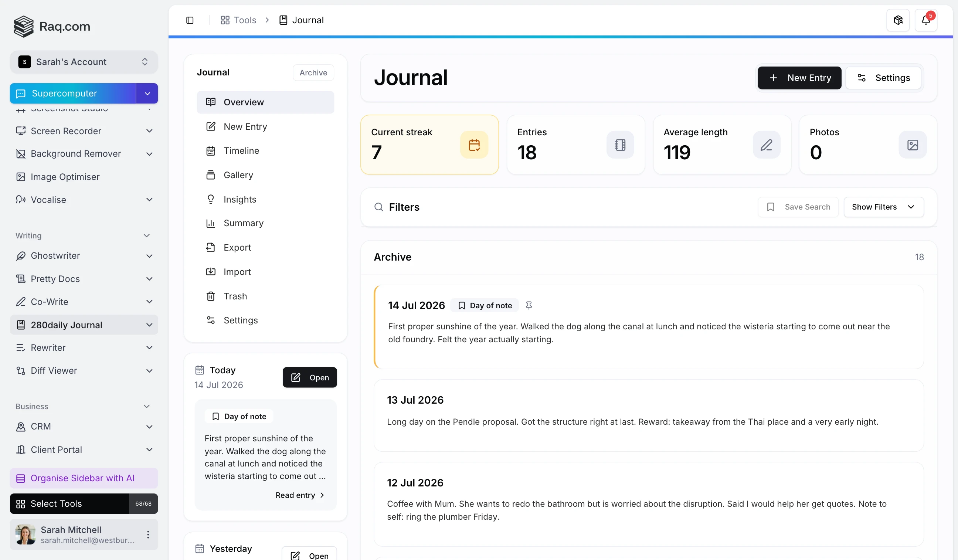Click the Average length pencil icon

point(767,145)
